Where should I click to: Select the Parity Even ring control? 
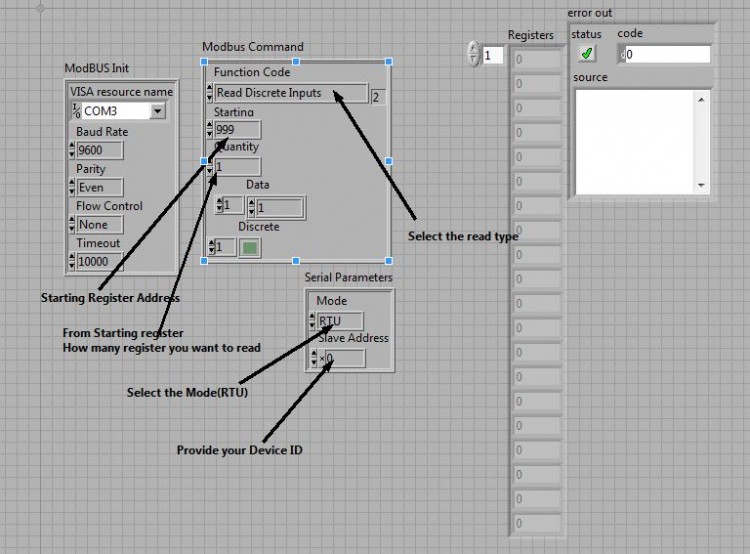pyautogui.click(x=100, y=187)
